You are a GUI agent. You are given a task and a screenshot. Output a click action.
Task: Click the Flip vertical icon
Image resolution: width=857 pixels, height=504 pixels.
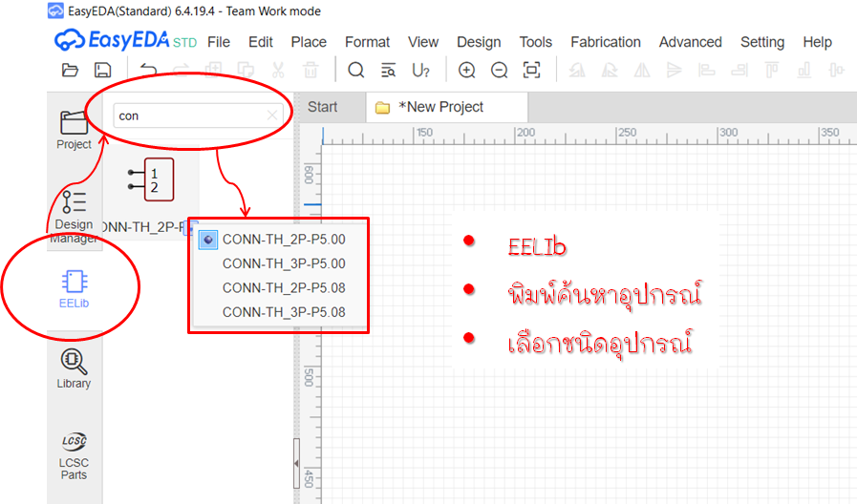(675, 70)
